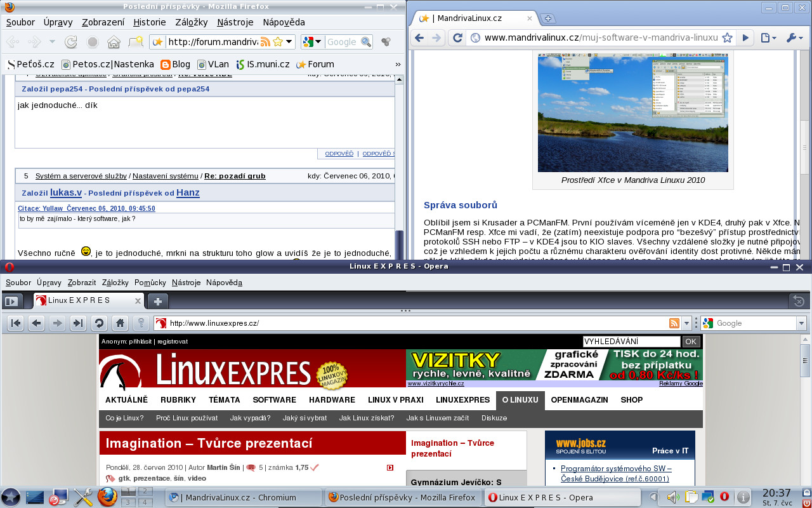The height and width of the screenshot is (508, 812).
Task: Click Chromium address bar URL
Action: [x=601, y=37]
